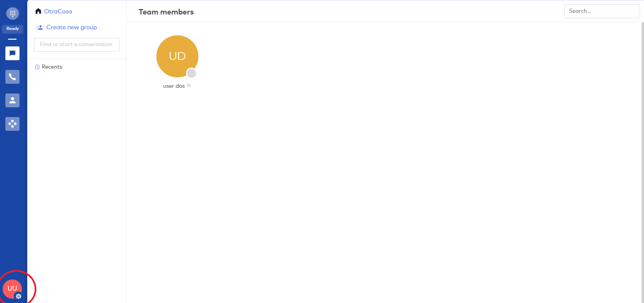This screenshot has height=303, width=644.
Task: Click the home icon beside OtraCosa
Action: click(x=38, y=11)
